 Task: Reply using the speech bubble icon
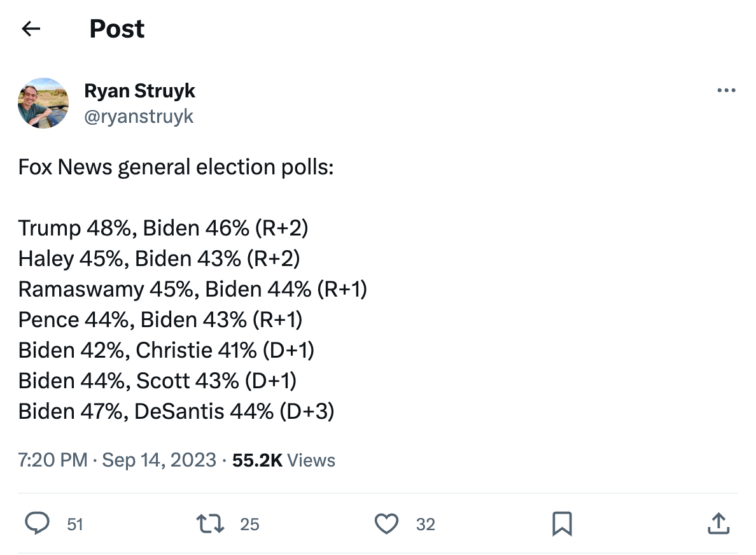[37, 524]
